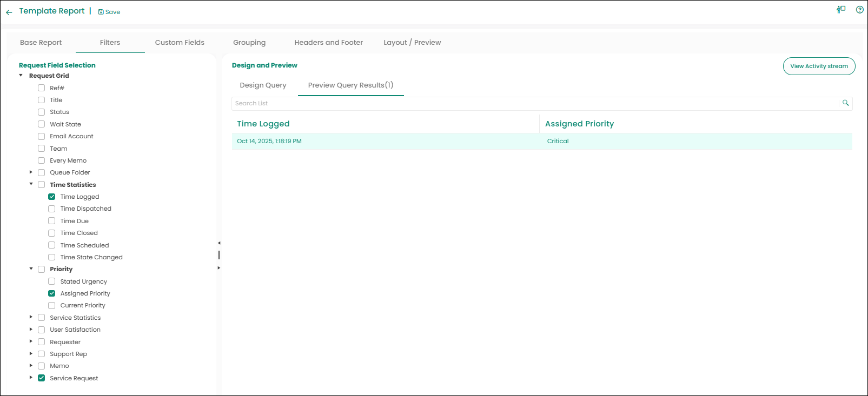868x396 pixels.
Task: Expand the right splitter arrow
Action: (219, 268)
